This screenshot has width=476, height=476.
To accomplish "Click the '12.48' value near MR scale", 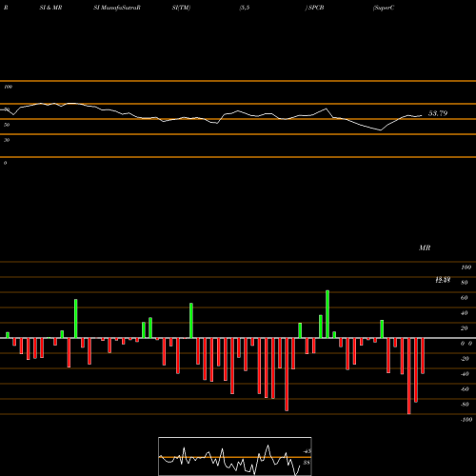I will [443, 280].
